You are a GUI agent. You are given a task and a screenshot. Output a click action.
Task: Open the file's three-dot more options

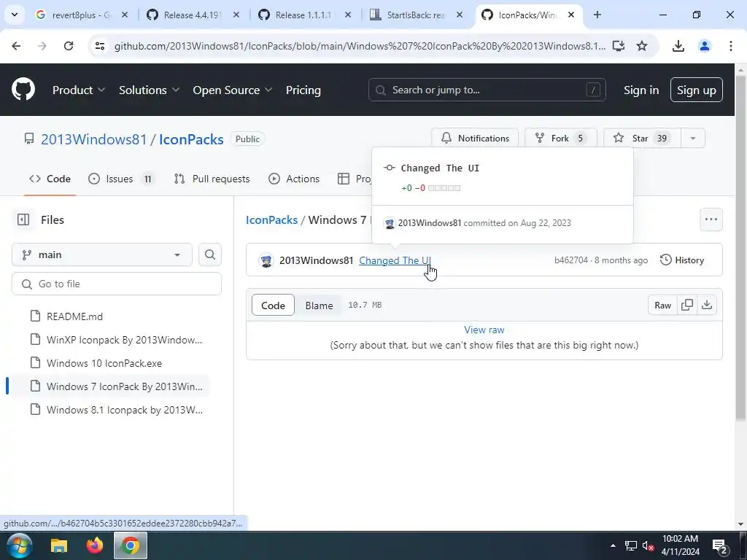tap(711, 219)
